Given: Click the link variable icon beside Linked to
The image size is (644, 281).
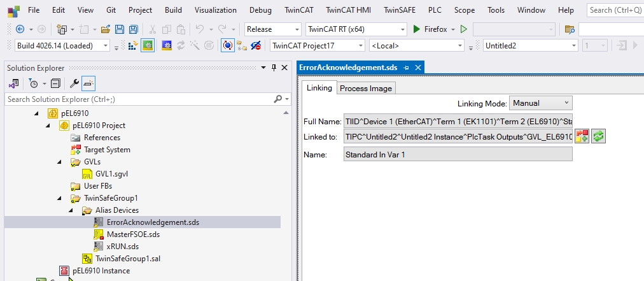Looking at the screenshot, I should (582, 136).
